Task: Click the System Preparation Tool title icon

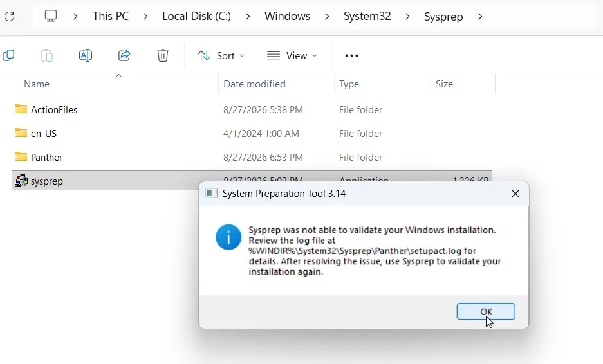Action: point(211,193)
